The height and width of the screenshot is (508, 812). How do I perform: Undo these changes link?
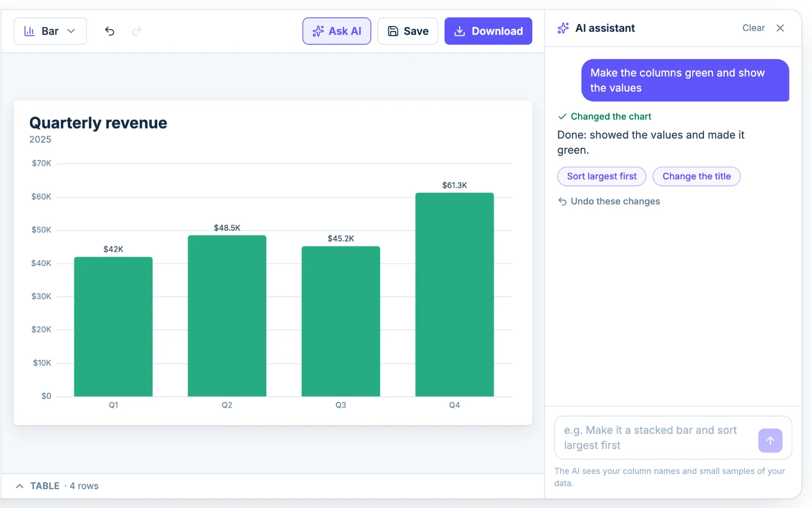click(x=609, y=201)
